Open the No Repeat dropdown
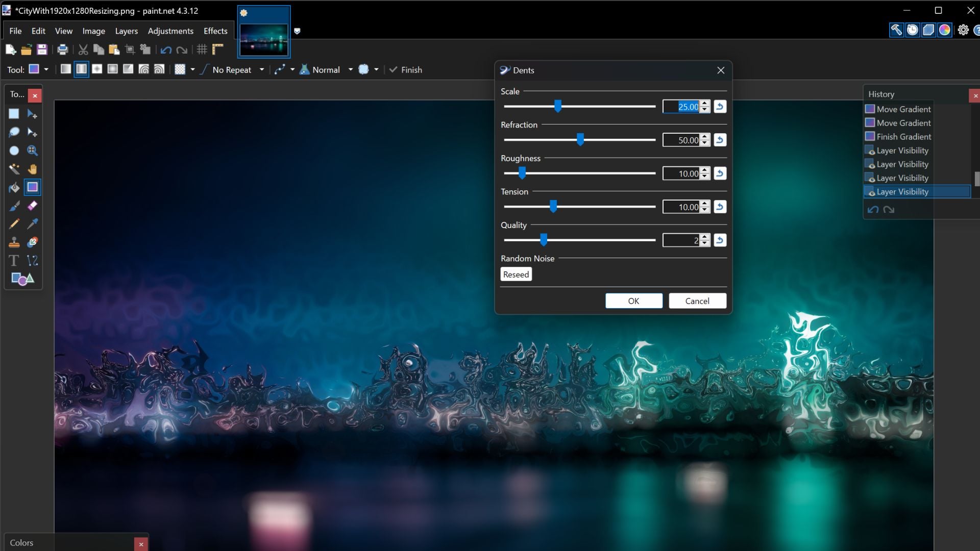 261,70
